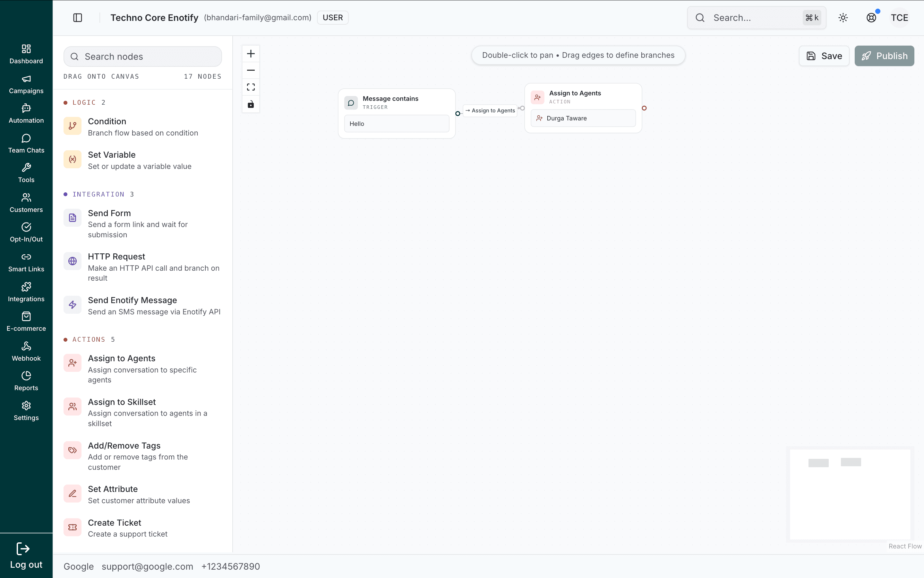This screenshot has width=924, height=578.
Task: Toggle light/dark theme sun icon
Action: point(843,18)
